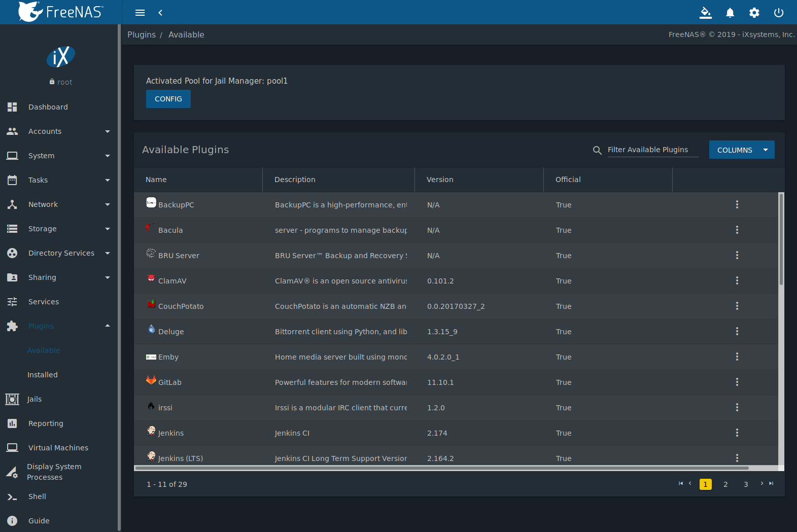The height and width of the screenshot is (532, 797).
Task: Click the Deluge plugin icon
Action: tap(151, 329)
